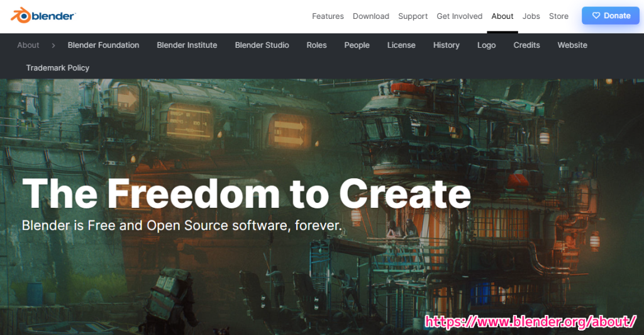Click the breadcrumb chevron arrow after About
The image size is (644, 335).
point(53,45)
